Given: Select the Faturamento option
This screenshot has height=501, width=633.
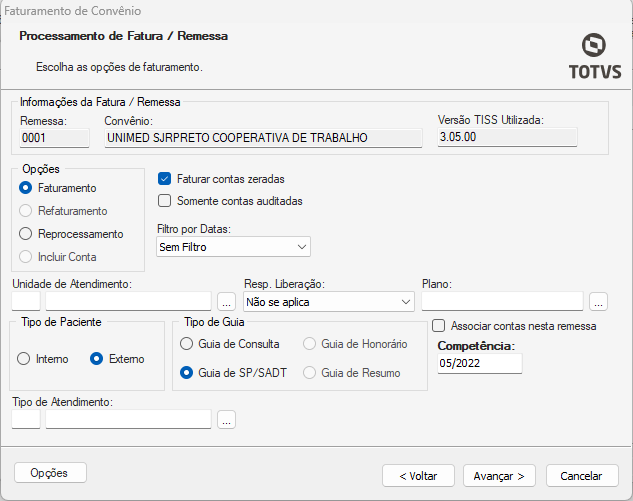Looking at the screenshot, I should [x=26, y=188].
